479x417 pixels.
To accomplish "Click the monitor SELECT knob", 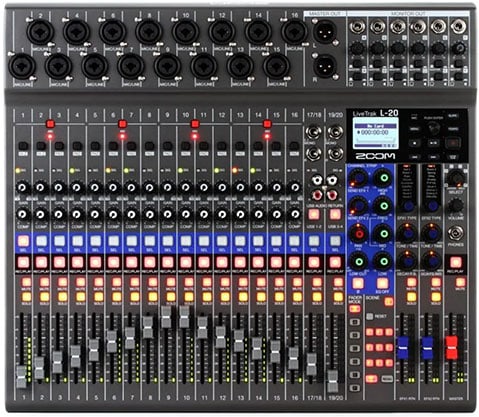I will pyautogui.click(x=456, y=178).
